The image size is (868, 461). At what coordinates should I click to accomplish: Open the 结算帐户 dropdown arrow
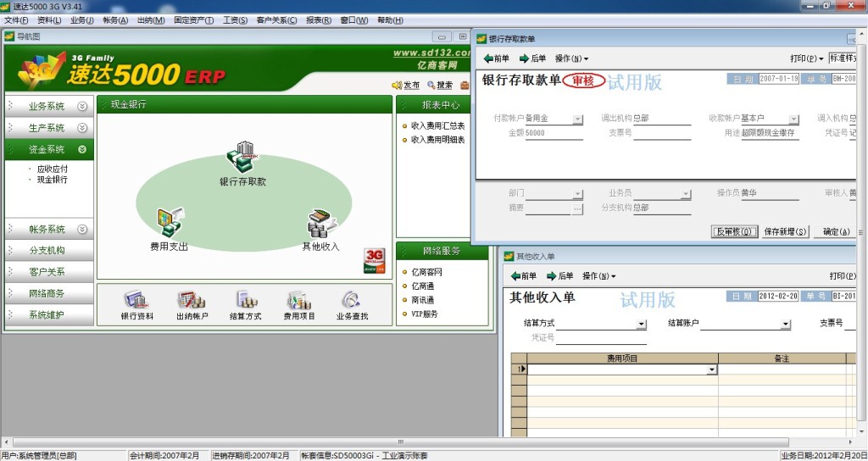pos(786,324)
